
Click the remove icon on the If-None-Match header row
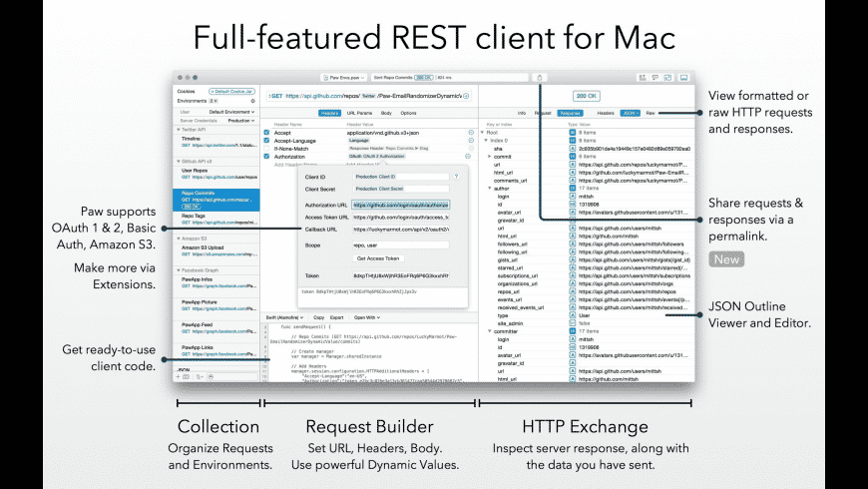pyautogui.click(x=471, y=149)
